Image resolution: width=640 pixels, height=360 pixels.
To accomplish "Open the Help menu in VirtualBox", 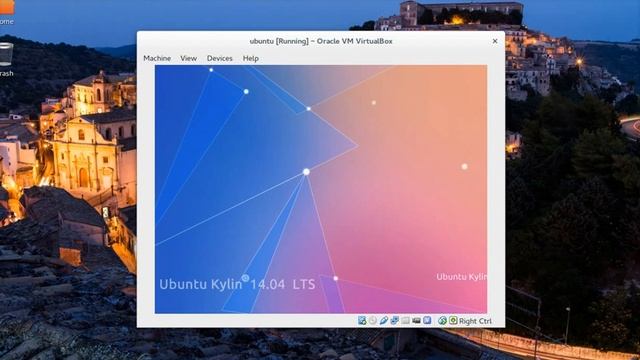I will pos(251,58).
